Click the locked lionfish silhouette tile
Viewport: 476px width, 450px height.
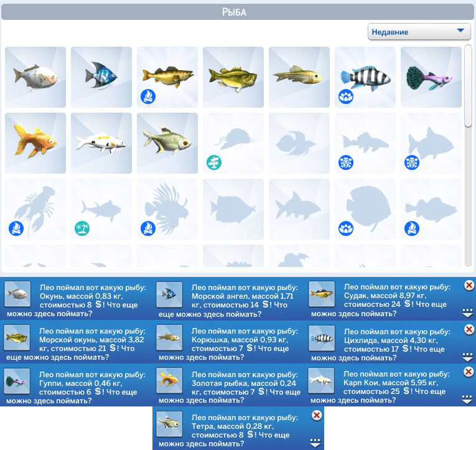[x=167, y=209]
